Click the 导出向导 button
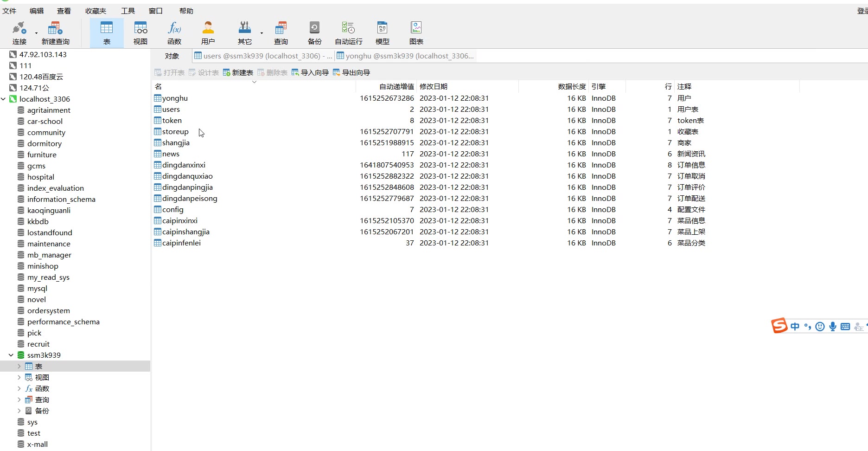Viewport: 868px width, 451px height. pos(351,72)
